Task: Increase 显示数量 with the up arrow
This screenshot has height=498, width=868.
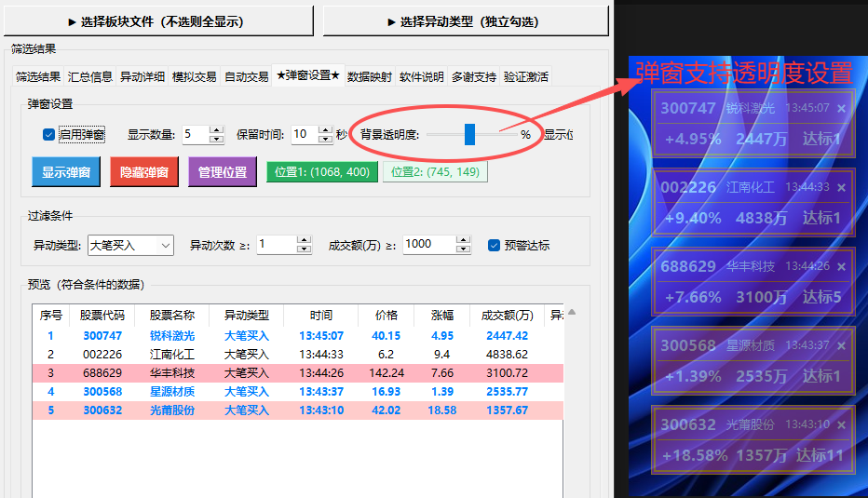Action: click(217, 130)
